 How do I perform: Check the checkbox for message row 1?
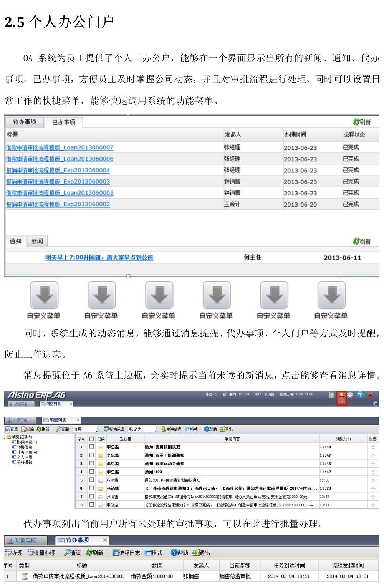(91, 447)
